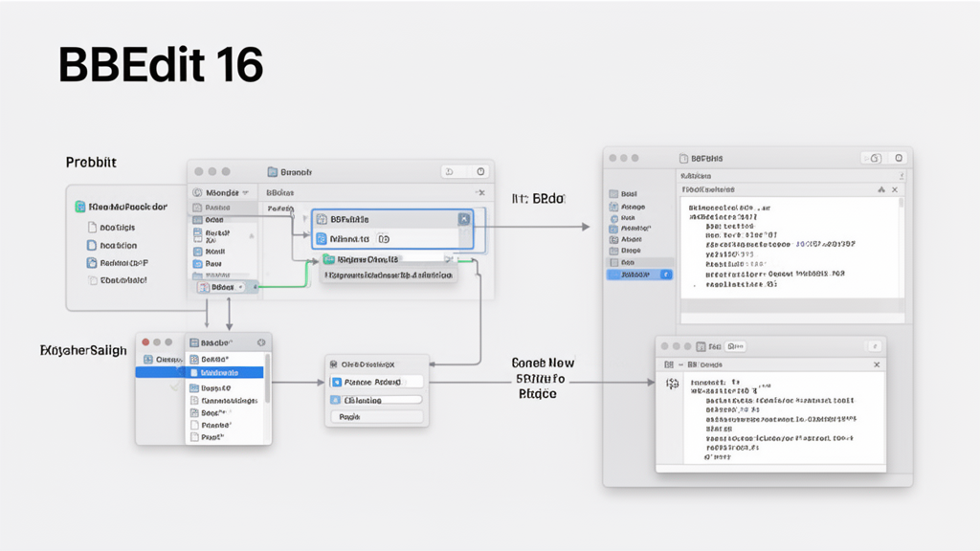Click the "Sinn" button in Fda title bar
The image size is (980, 551).
[x=736, y=346]
